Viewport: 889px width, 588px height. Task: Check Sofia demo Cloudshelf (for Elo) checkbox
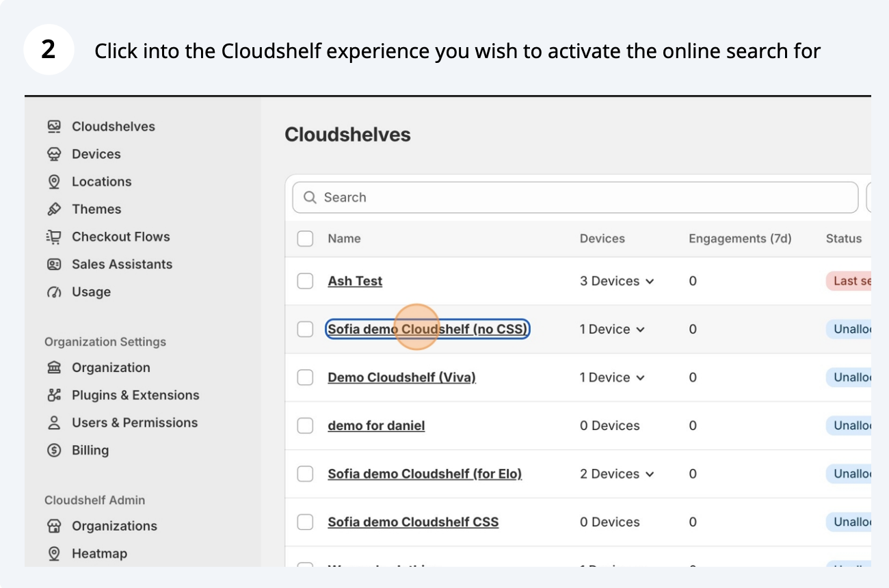pos(305,474)
